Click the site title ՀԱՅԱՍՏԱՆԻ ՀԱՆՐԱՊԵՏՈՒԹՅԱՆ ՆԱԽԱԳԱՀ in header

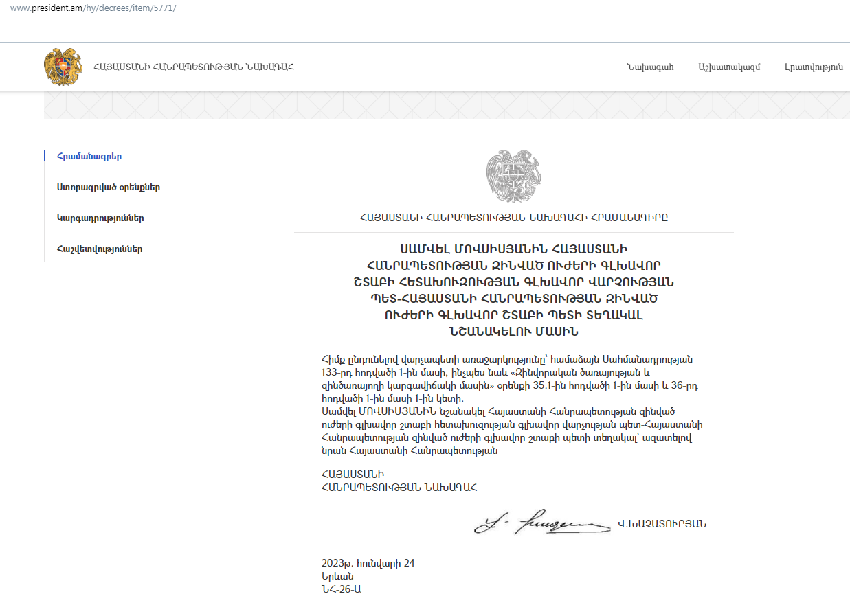click(x=194, y=67)
